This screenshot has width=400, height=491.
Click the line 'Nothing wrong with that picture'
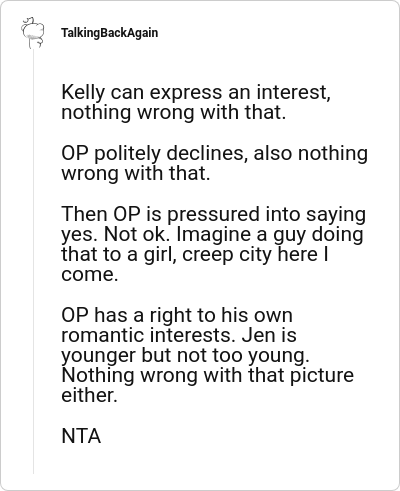pyautogui.click(x=207, y=375)
